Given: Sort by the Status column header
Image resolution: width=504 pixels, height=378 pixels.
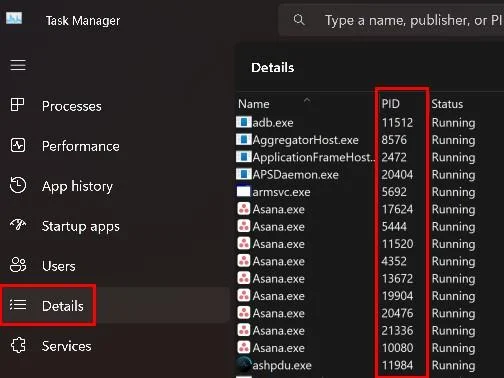Looking at the screenshot, I should 447,104.
